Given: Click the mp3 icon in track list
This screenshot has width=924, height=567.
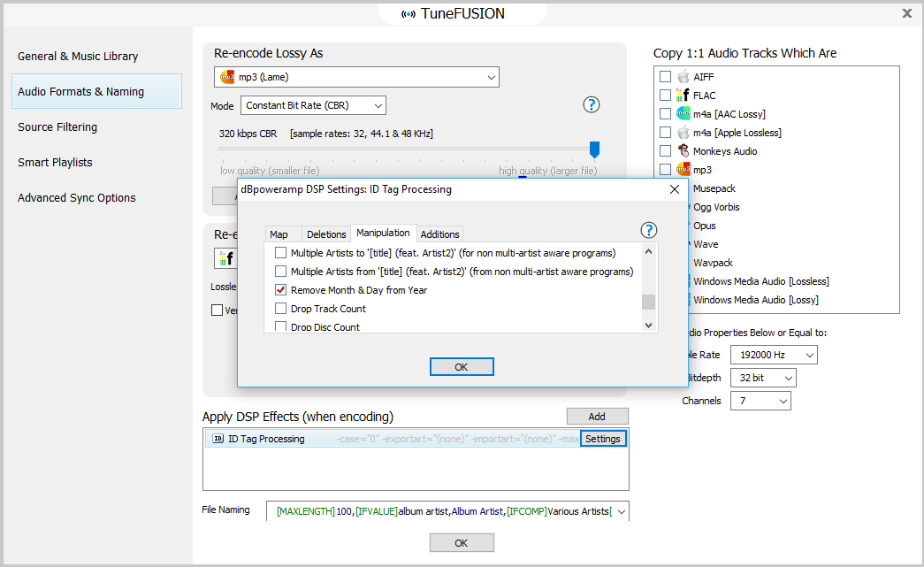Looking at the screenshot, I should pos(683,170).
